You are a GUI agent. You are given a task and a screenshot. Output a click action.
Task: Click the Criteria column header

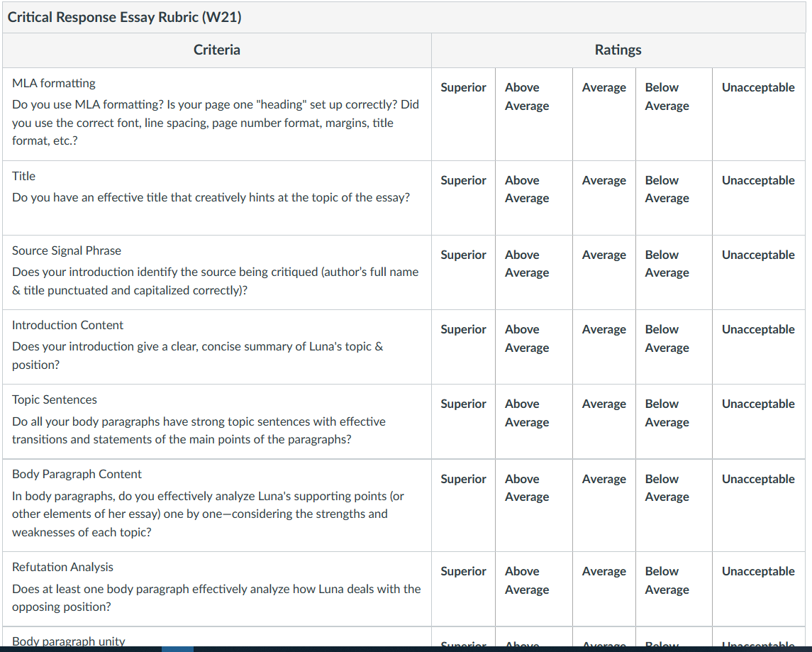point(216,50)
